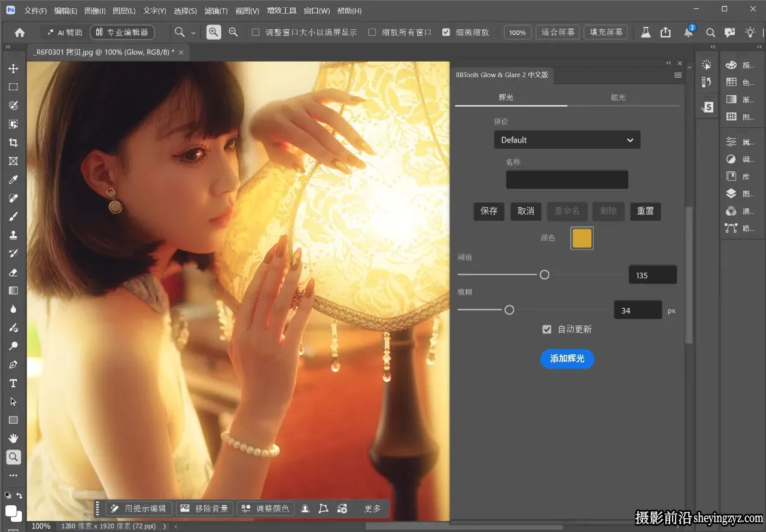Open the glow 颜色 swatch

[x=582, y=238]
